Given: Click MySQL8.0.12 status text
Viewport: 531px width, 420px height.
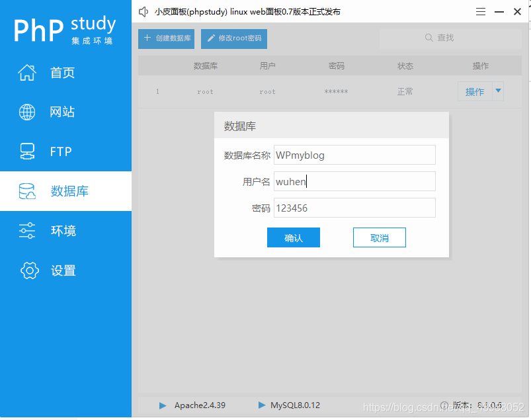Looking at the screenshot, I should click(296, 405).
